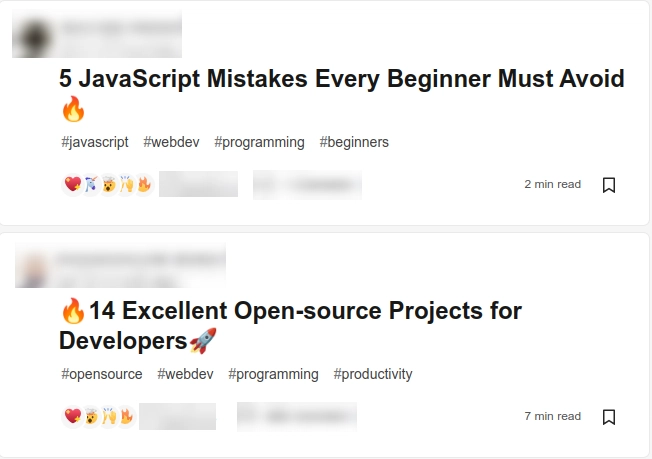Select #programming tag on Open-source post

click(273, 374)
